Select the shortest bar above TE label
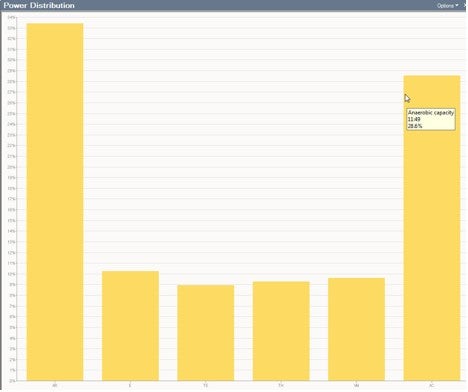Image resolution: width=468 pixels, height=392 pixels. pos(206,333)
